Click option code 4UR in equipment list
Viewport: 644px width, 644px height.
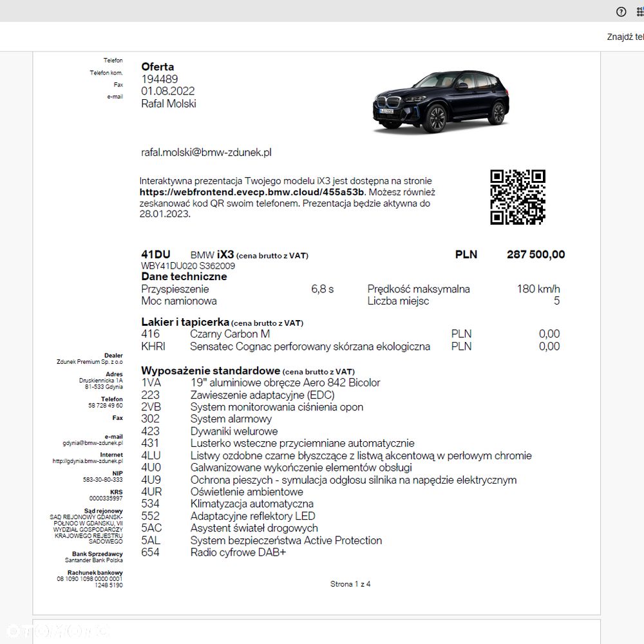pos(151,491)
